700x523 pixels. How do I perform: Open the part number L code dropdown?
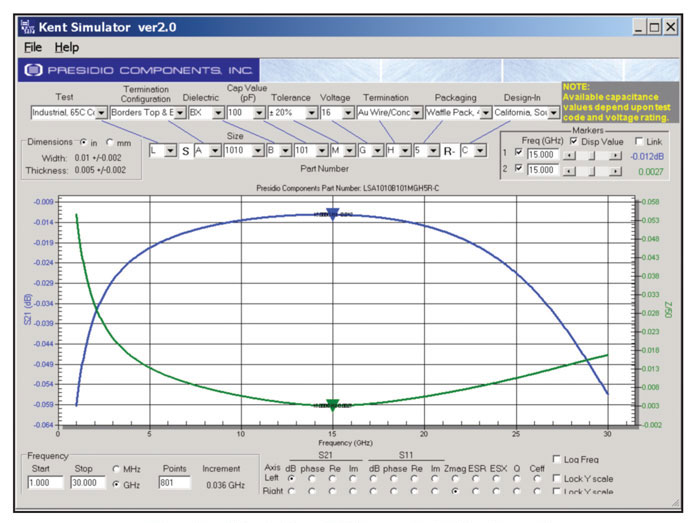[170, 151]
